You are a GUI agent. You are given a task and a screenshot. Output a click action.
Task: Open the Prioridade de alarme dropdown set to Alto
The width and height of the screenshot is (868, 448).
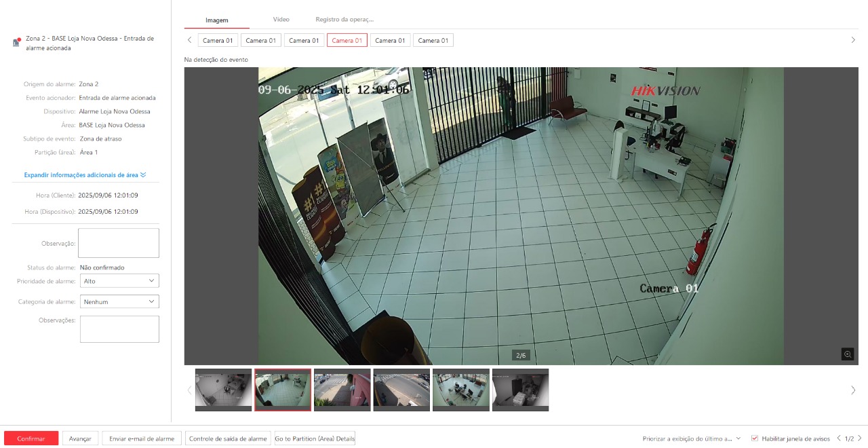click(119, 280)
